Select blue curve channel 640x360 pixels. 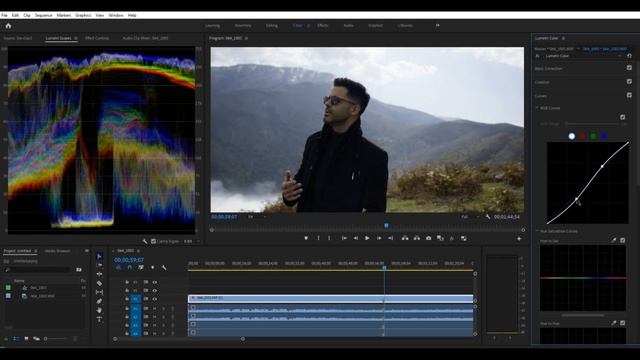(x=604, y=136)
